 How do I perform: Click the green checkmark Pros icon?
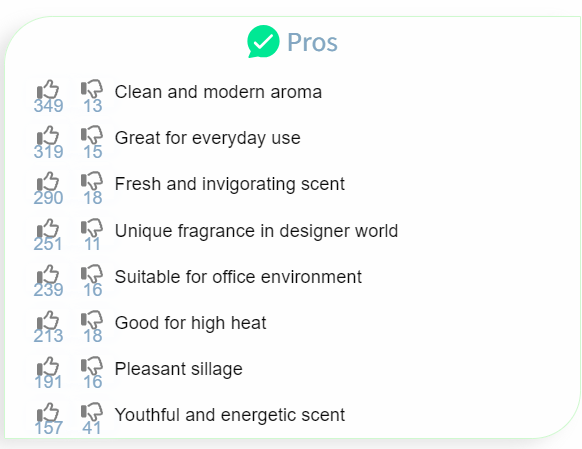coord(263,42)
